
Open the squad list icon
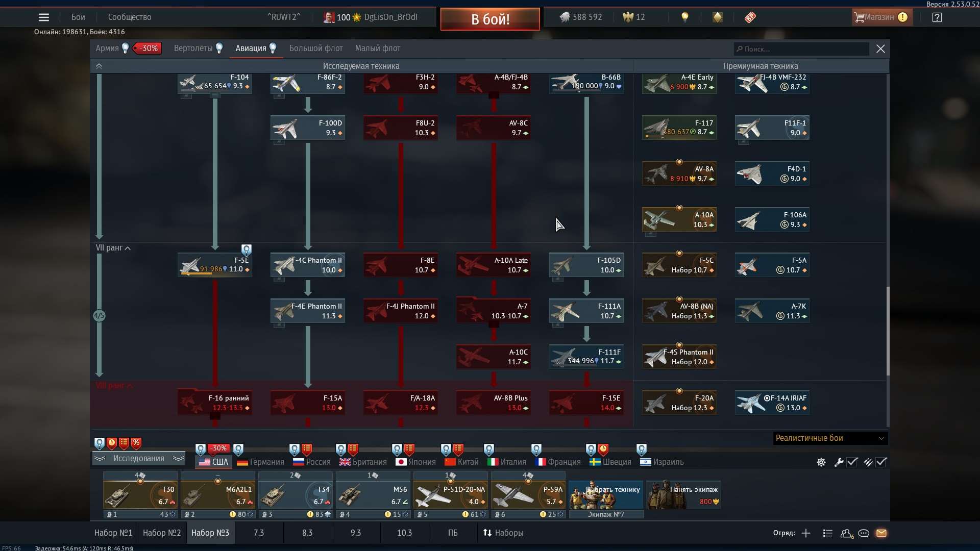click(x=827, y=533)
